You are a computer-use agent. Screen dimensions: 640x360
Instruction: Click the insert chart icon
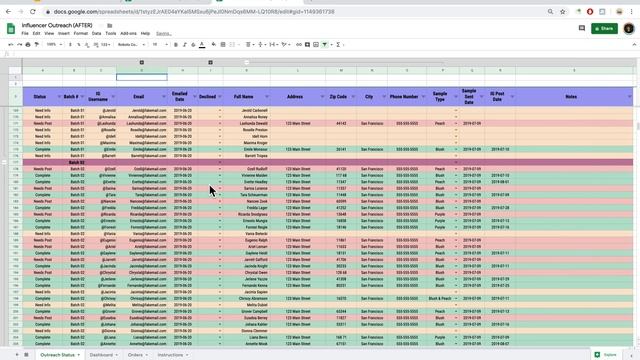pyautogui.click(x=316, y=44)
